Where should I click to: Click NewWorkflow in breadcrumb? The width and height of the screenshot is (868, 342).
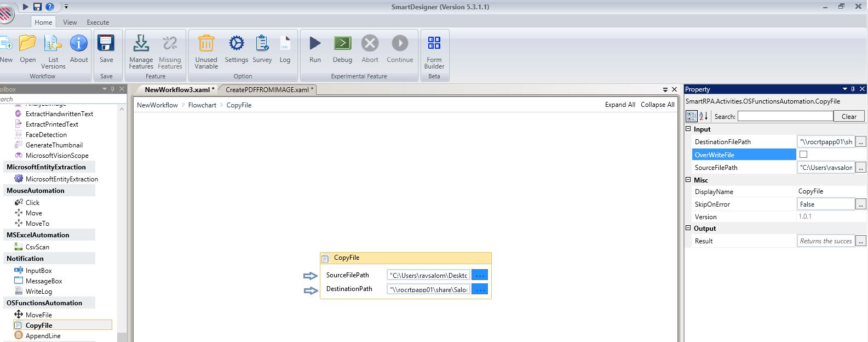point(157,105)
